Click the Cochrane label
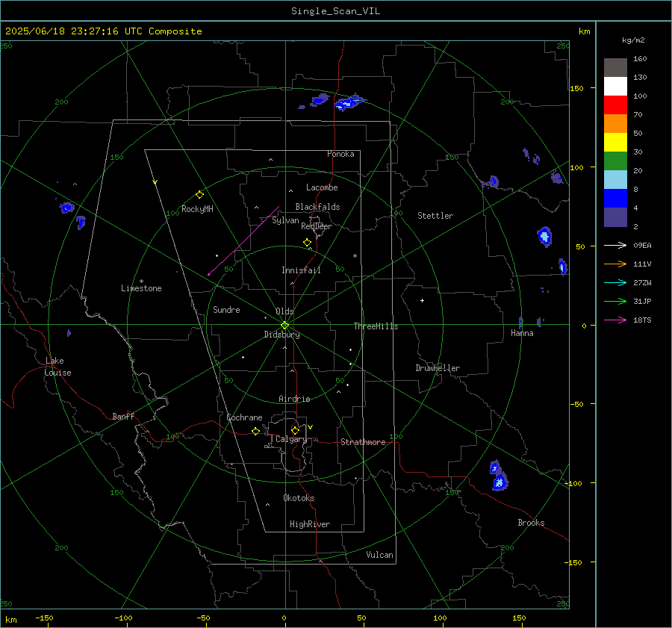672x628 pixels. pyautogui.click(x=244, y=417)
